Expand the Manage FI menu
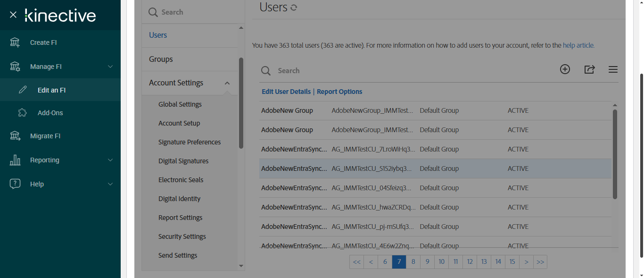644x278 pixels. pyautogui.click(x=110, y=67)
